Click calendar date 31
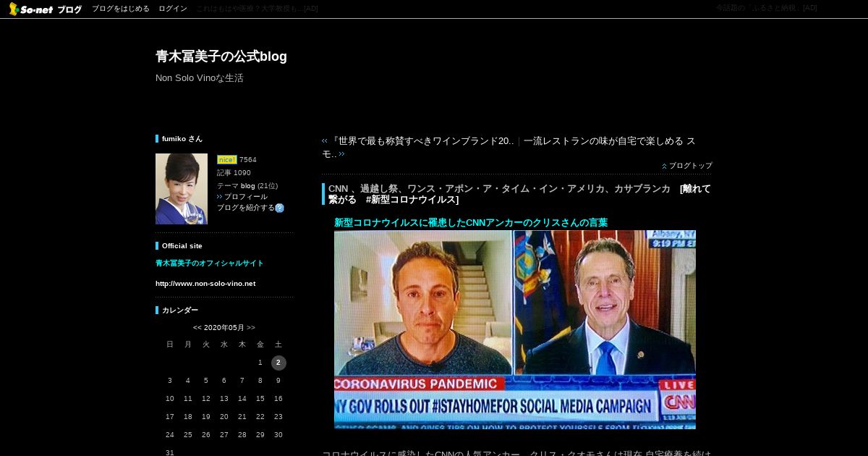This screenshot has height=456, width=868. click(x=170, y=453)
